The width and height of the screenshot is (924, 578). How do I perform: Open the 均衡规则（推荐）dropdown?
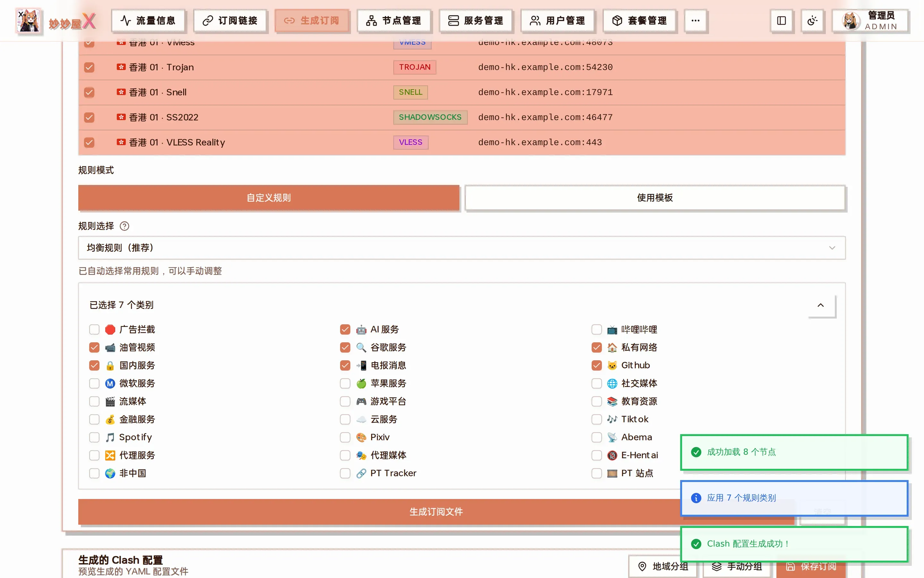coord(462,248)
